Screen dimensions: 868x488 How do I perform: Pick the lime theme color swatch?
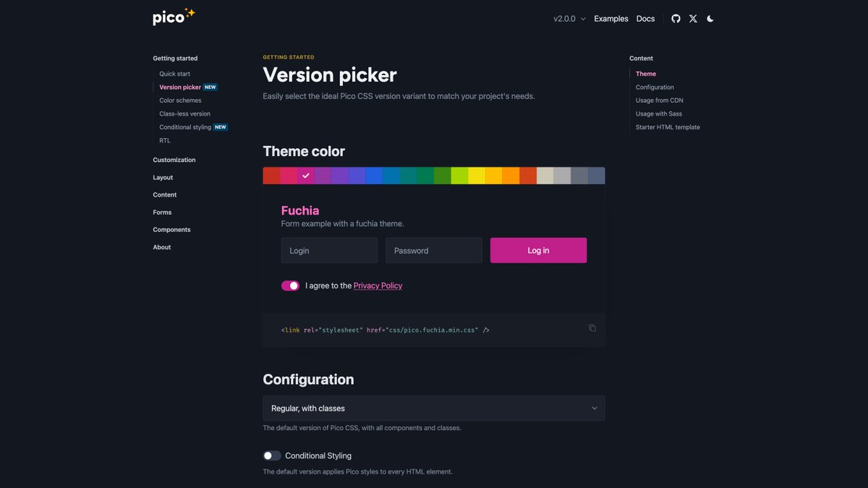click(x=459, y=176)
